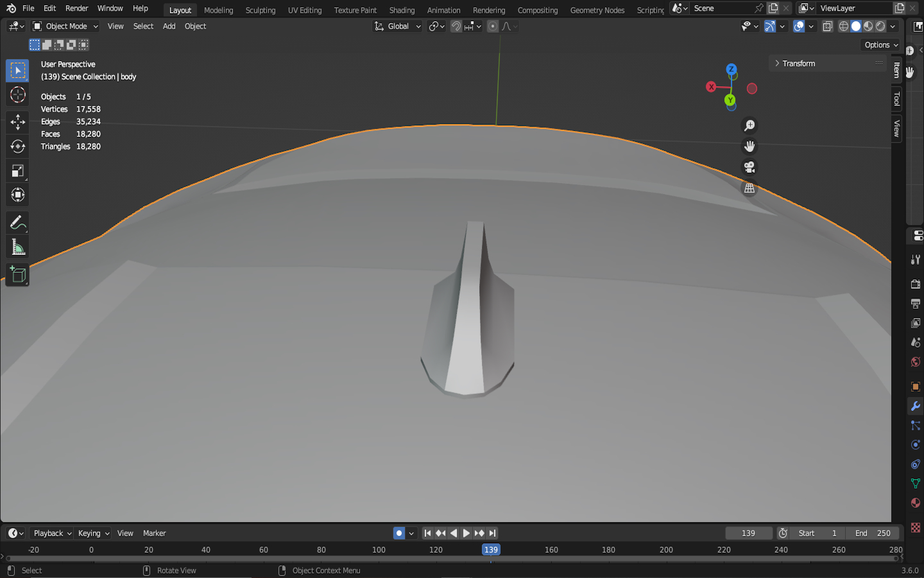This screenshot has height=578, width=924.
Task: Open the Render menu
Action: point(77,8)
